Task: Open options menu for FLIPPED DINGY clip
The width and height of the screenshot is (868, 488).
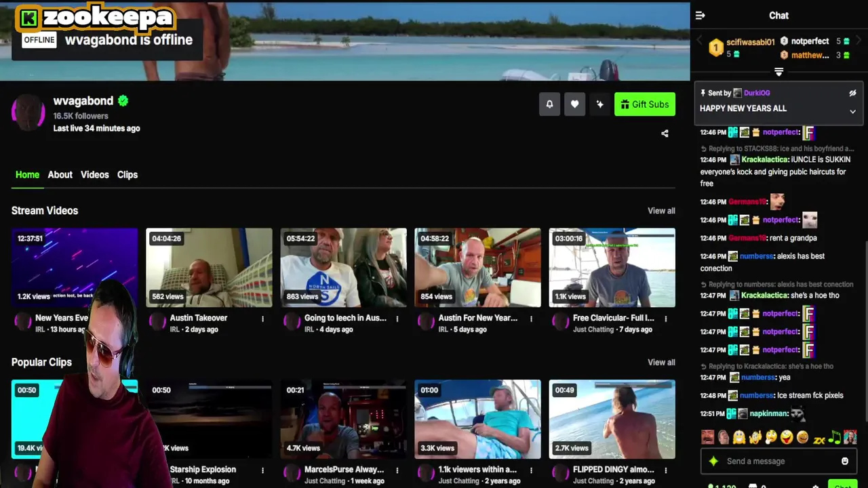Action: click(665, 470)
